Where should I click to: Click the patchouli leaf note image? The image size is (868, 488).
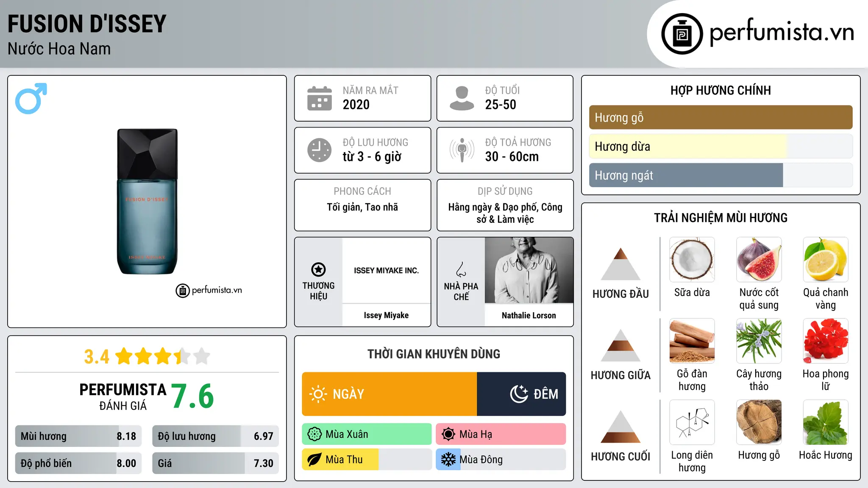826,422
